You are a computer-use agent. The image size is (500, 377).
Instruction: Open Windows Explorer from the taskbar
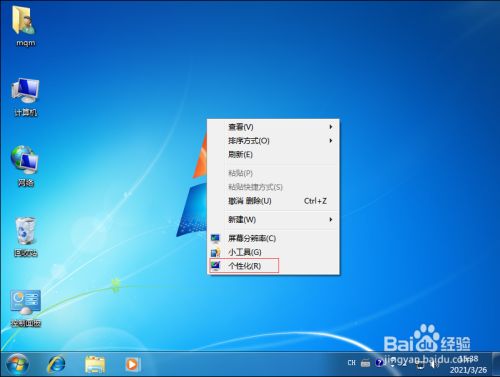point(95,364)
